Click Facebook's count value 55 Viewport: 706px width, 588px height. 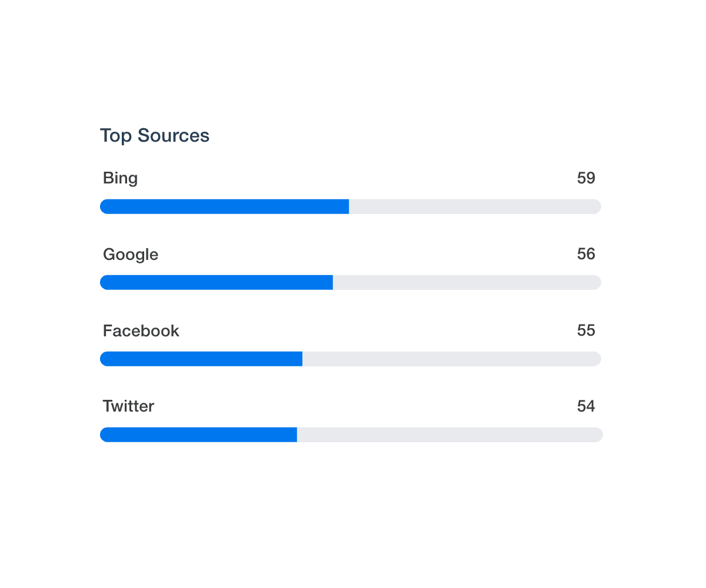click(x=586, y=330)
